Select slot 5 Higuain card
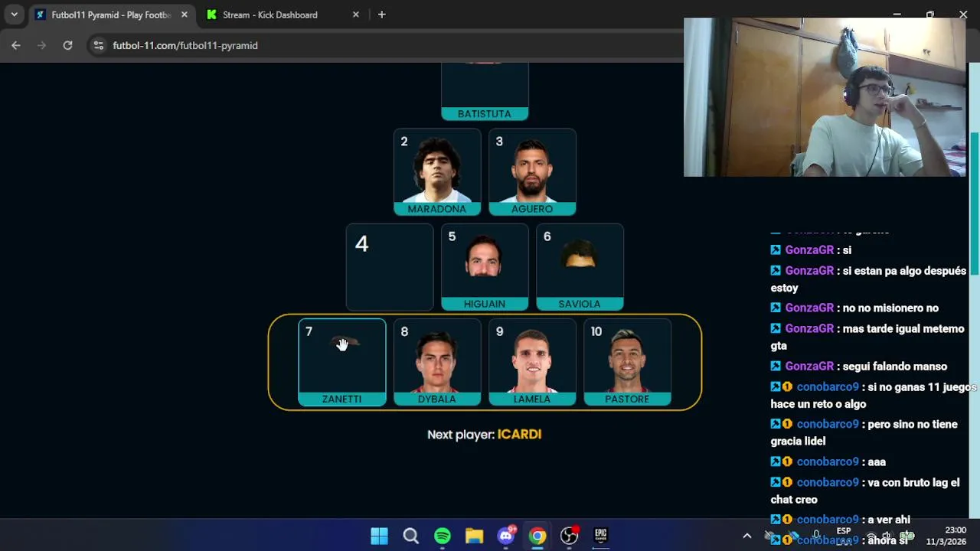 tap(485, 267)
